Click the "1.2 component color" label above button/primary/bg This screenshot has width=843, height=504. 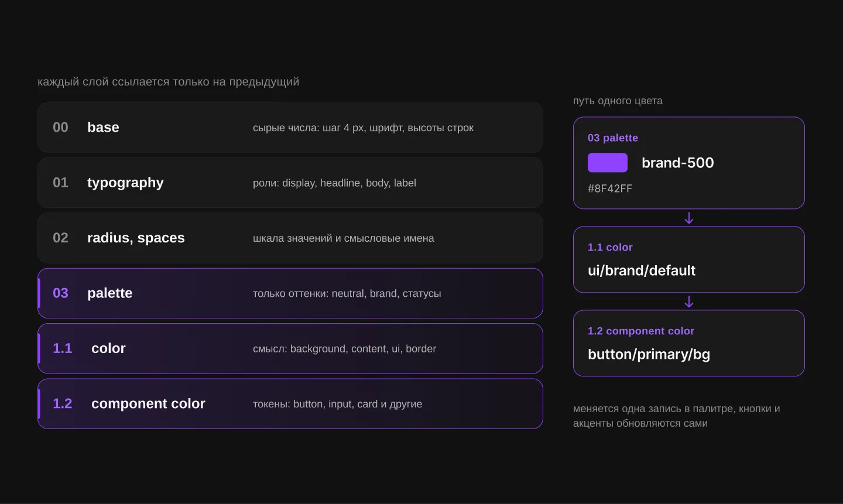coord(641,331)
